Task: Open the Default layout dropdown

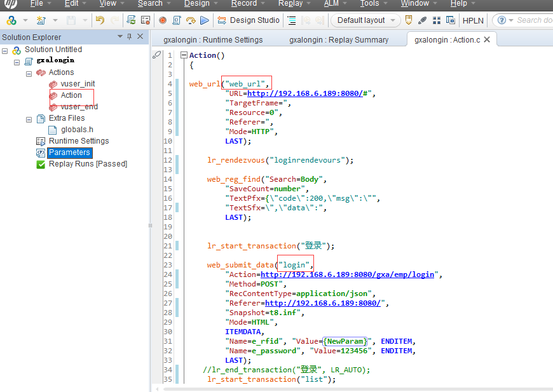Action: pyautogui.click(x=365, y=20)
